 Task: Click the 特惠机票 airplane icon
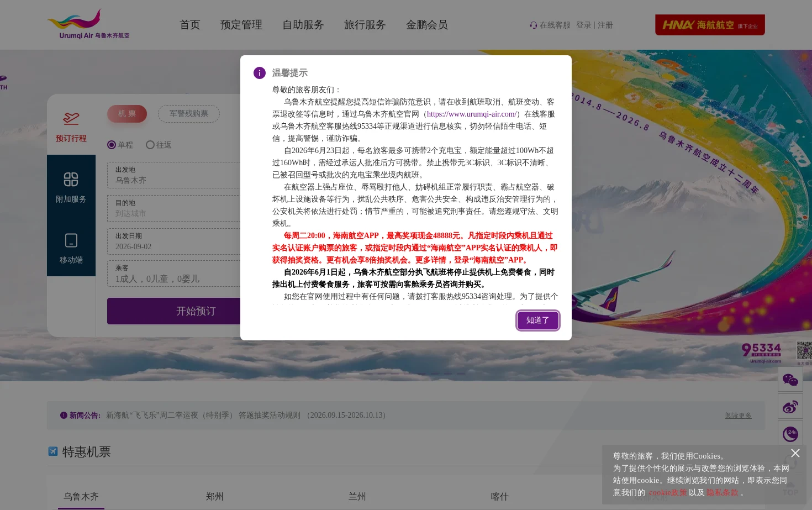(53, 451)
